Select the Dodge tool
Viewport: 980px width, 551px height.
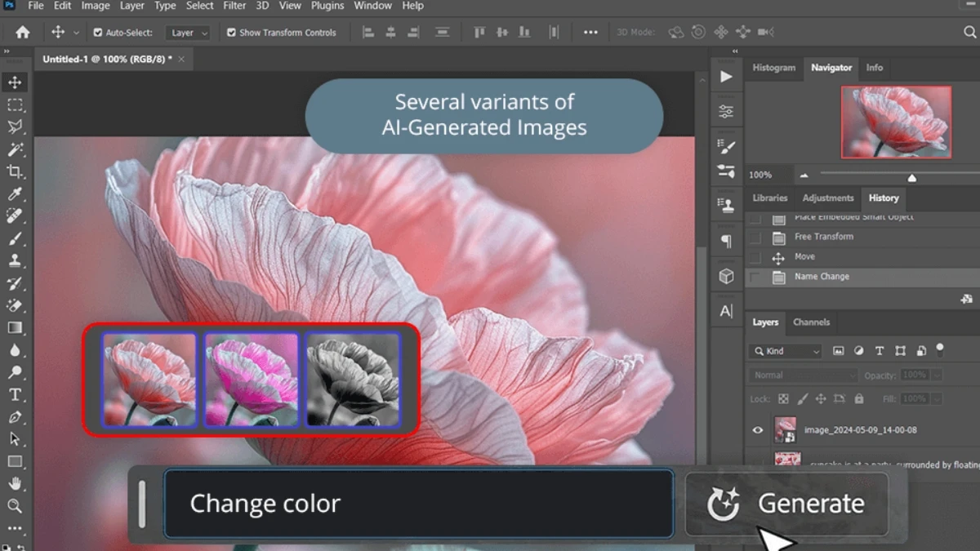pyautogui.click(x=15, y=372)
